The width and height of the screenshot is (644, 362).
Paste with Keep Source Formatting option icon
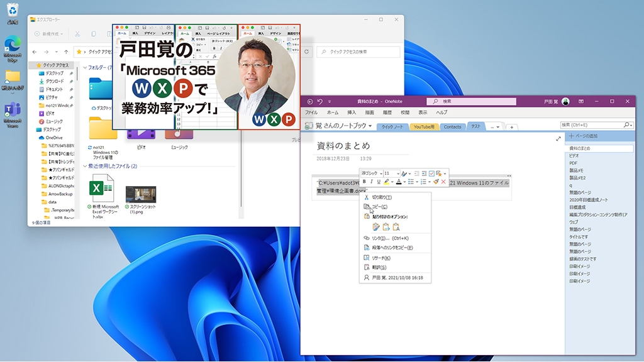[376, 227]
